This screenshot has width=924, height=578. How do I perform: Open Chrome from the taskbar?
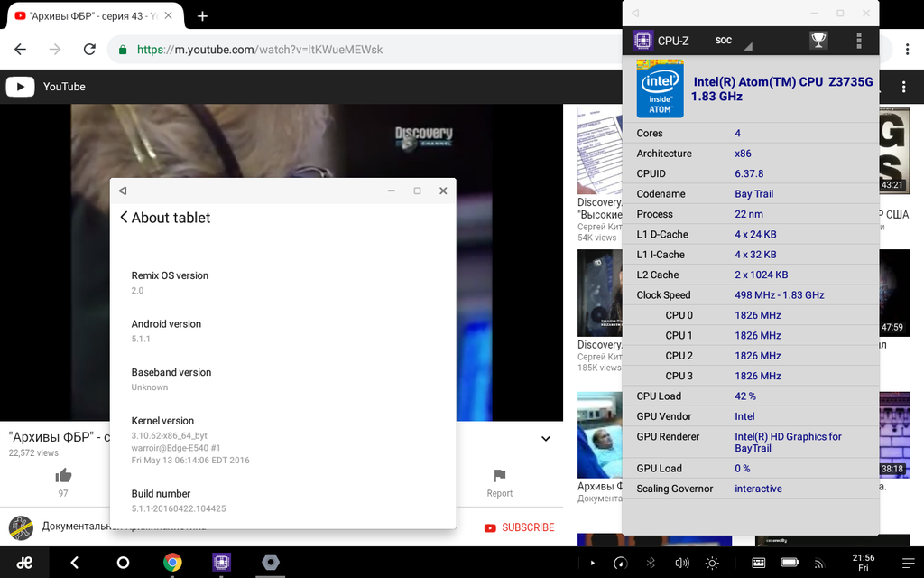[x=172, y=562]
